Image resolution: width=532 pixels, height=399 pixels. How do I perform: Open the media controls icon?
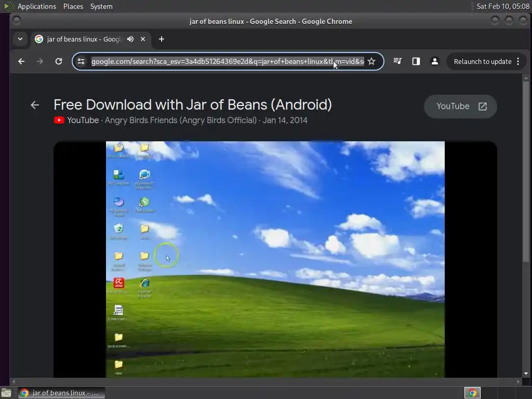pos(397,61)
